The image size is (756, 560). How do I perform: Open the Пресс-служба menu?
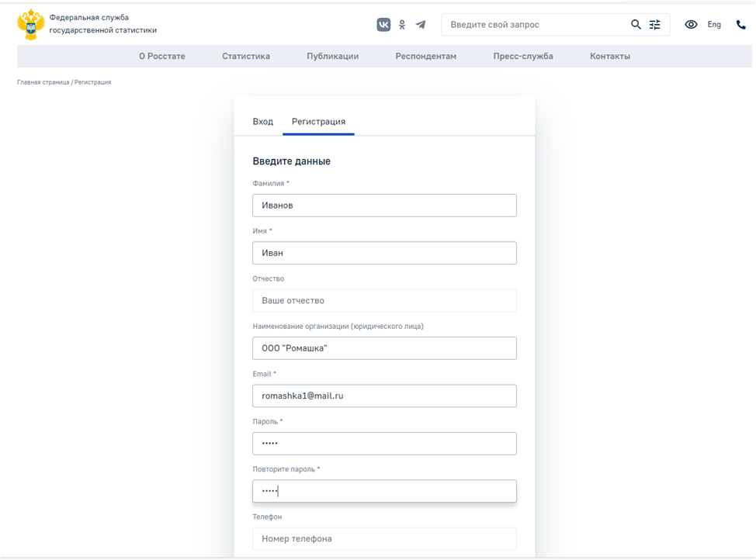523,56
